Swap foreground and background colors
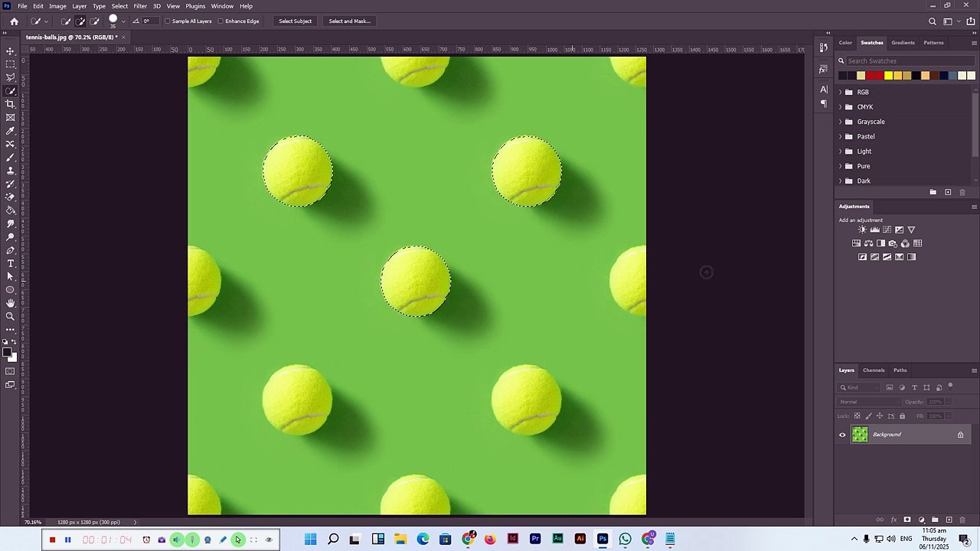 tap(14, 342)
